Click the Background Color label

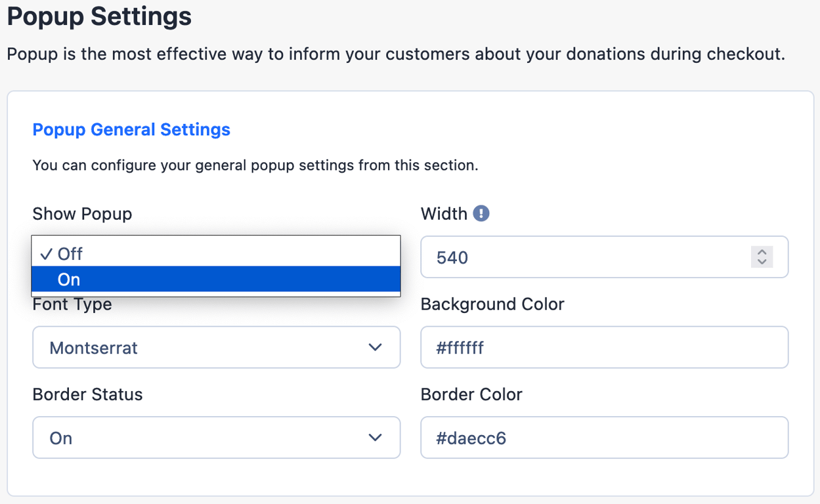click(492, 304)
